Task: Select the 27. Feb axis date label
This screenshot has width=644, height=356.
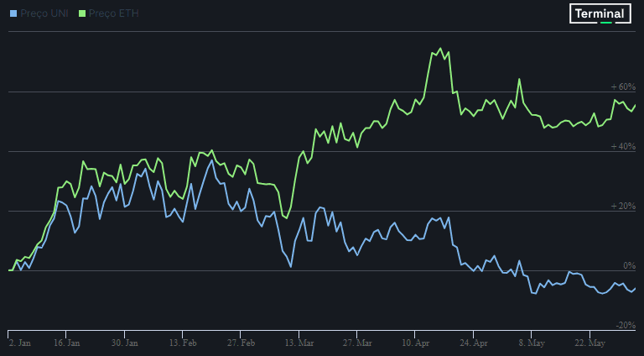Action: [x=241, y=343]
